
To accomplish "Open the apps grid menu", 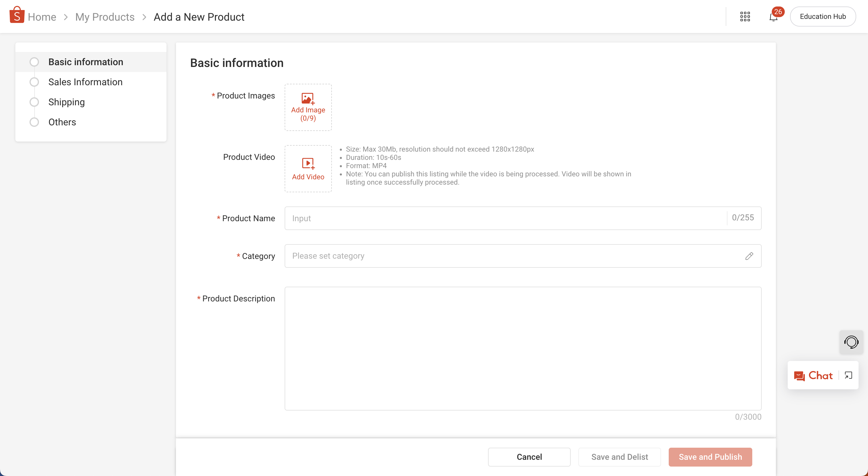I will pyautogui.click(x=745, y=17).
